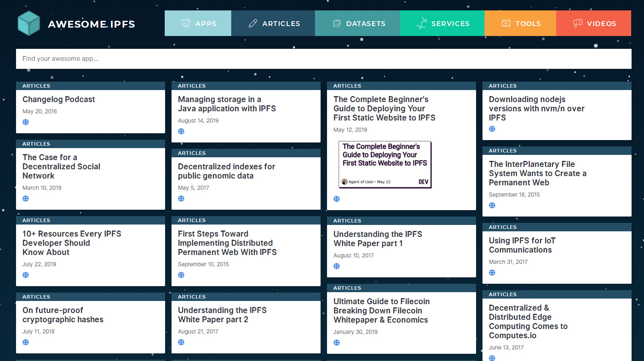Click the 'August 14, 2019' date

pyautogui.click(x=198, y=120)
